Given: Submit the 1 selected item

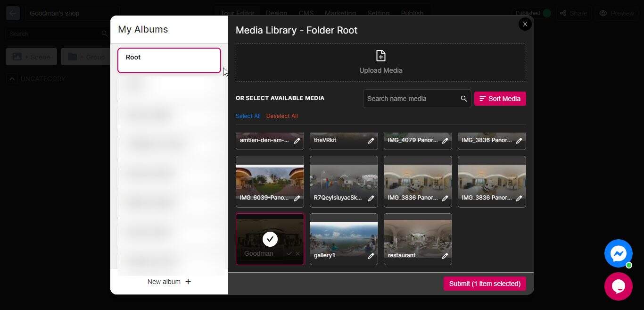Looking at the screenshot, I should click(485, 284).
